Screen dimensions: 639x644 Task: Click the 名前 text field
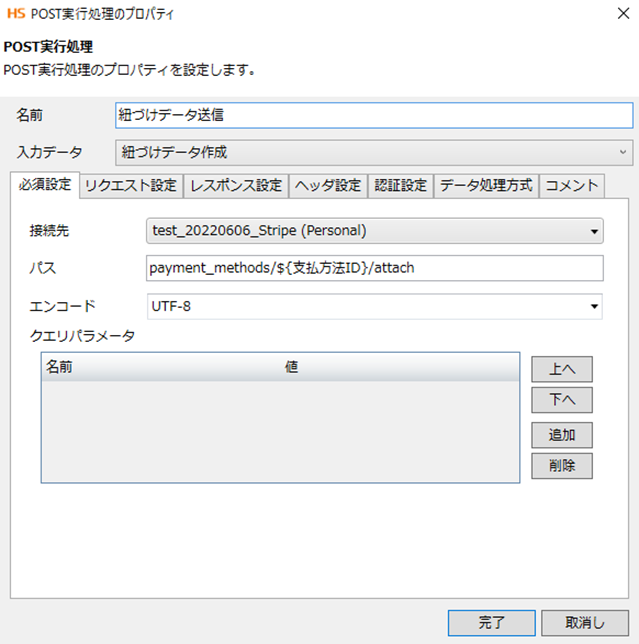click(373, 115)
